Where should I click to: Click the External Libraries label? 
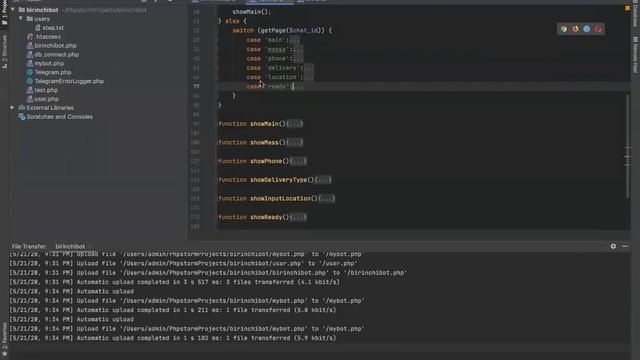(50, 108)
